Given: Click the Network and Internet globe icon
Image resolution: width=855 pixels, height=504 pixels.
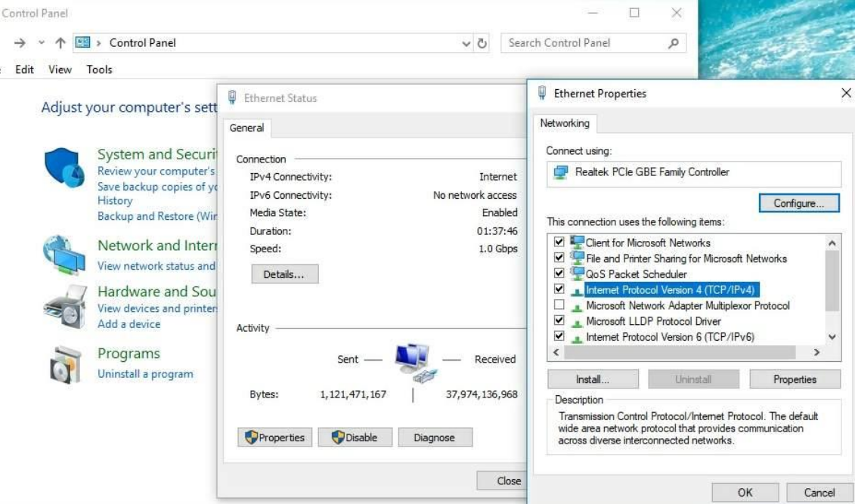Looking at the screenshot, I should coord(64,255).
